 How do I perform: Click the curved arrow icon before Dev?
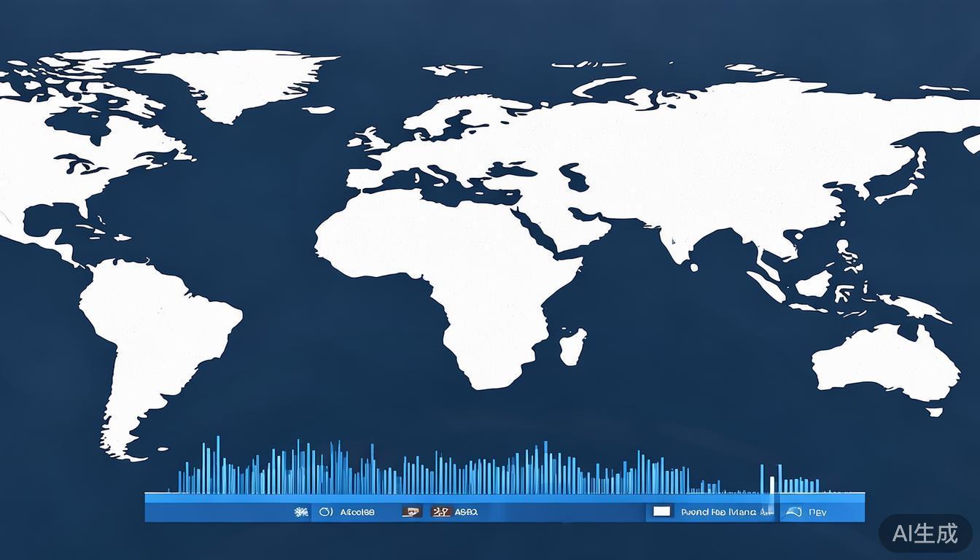click(x=793, y=512)
